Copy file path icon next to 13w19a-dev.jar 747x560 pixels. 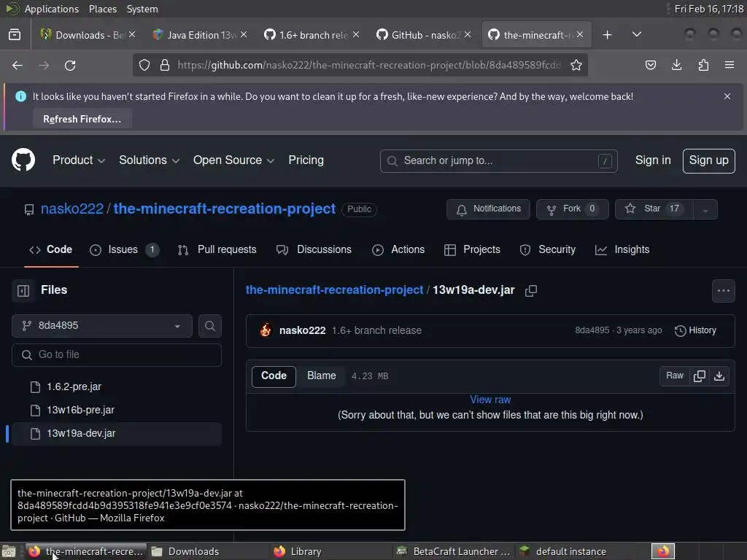coord(531,290)
